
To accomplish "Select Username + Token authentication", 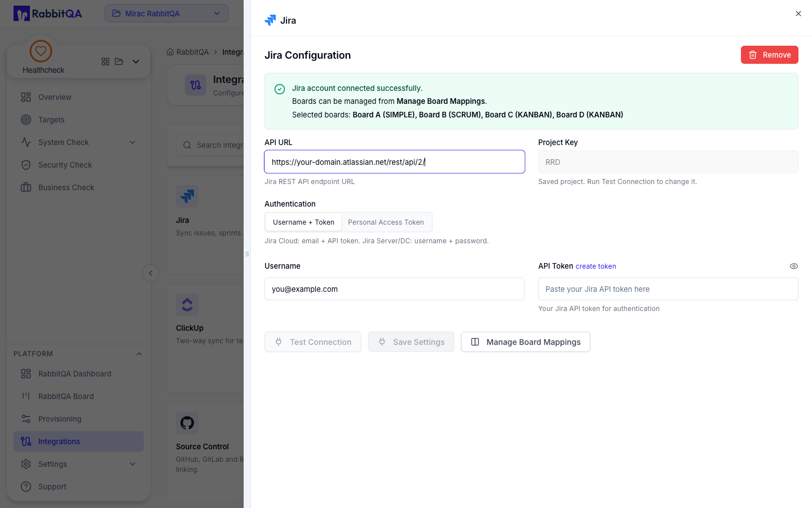I will pyautogui.click(x=303, y=222).
